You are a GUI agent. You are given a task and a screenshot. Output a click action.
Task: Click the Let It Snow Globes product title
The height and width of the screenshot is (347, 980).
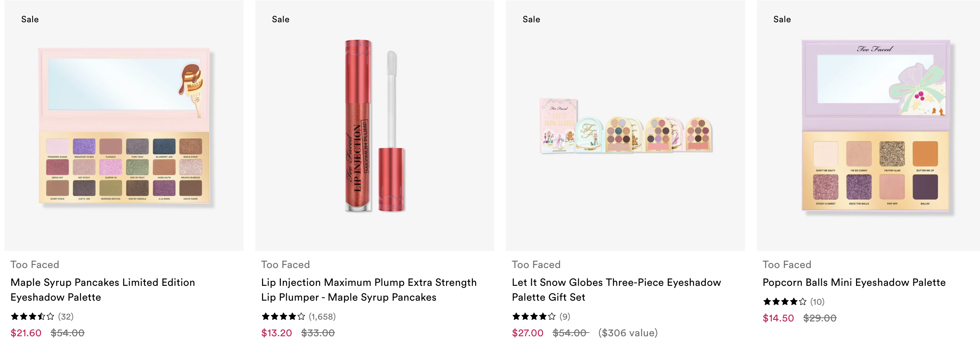(x=616, y=290)
